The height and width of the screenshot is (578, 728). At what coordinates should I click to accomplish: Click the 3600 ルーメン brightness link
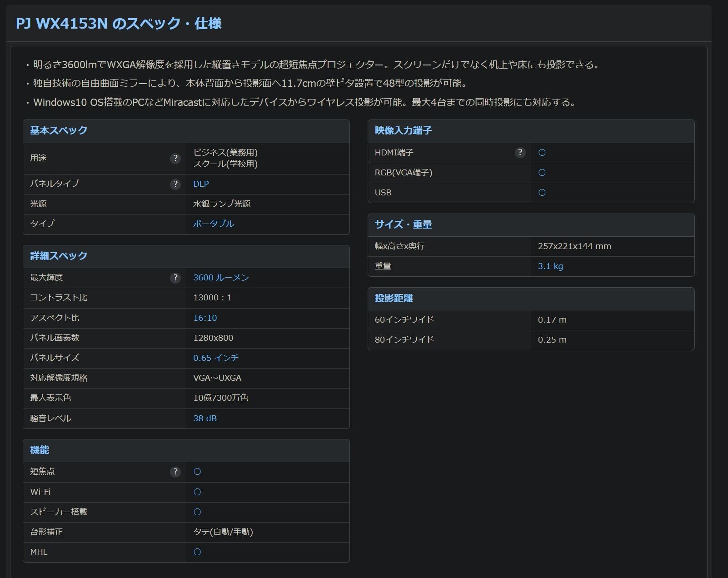[221, 278]
